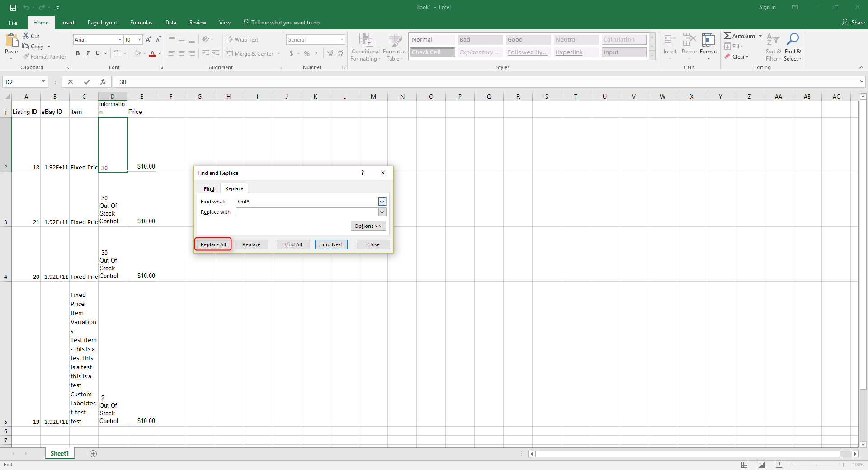The height and width of the screenshot is (470, 868).
Task: Click the Options >> button
Action: pos(368,226)
